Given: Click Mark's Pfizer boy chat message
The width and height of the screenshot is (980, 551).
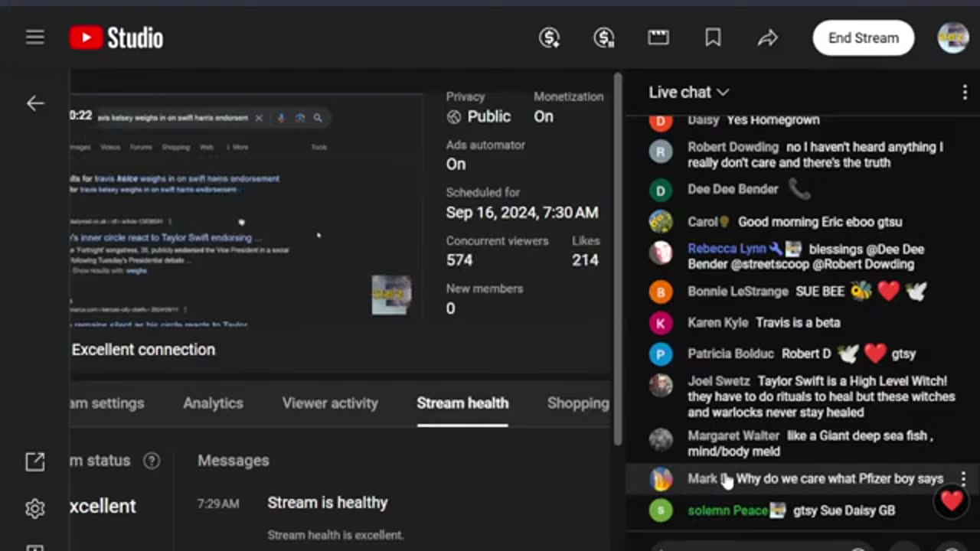Looking at the screenshot, I should [x=839, y=479].
